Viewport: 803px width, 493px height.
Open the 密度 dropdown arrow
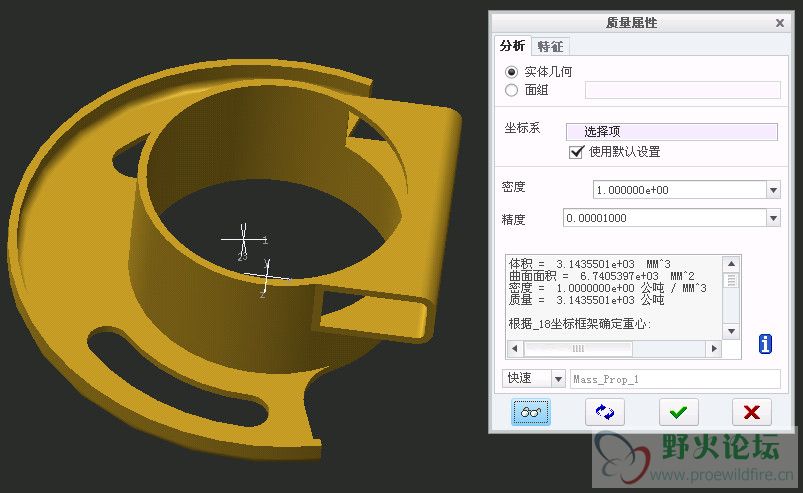tap(773, 190)
